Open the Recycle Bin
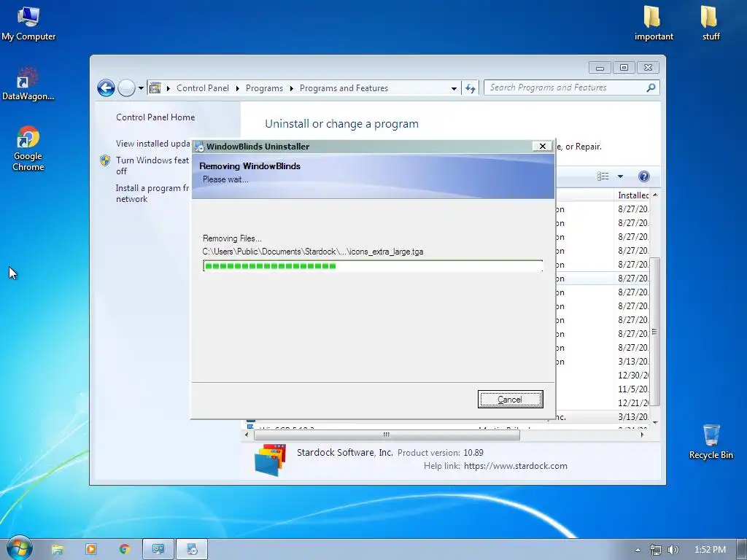 (711, 442)
